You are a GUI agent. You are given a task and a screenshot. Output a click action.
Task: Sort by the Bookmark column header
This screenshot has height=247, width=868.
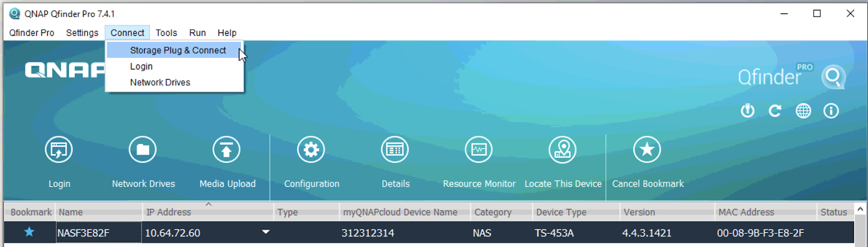[30, 212]
